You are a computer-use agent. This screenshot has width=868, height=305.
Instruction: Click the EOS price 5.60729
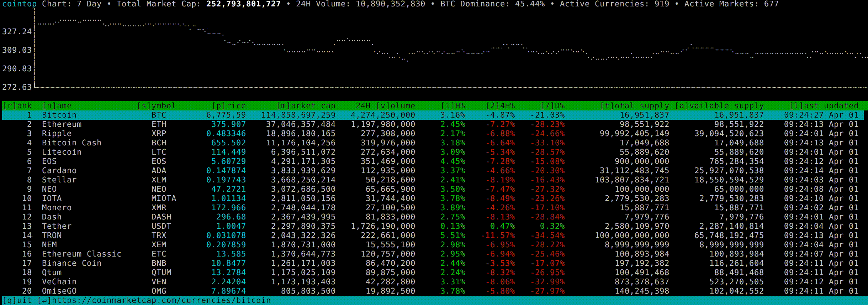coord(229,161)
